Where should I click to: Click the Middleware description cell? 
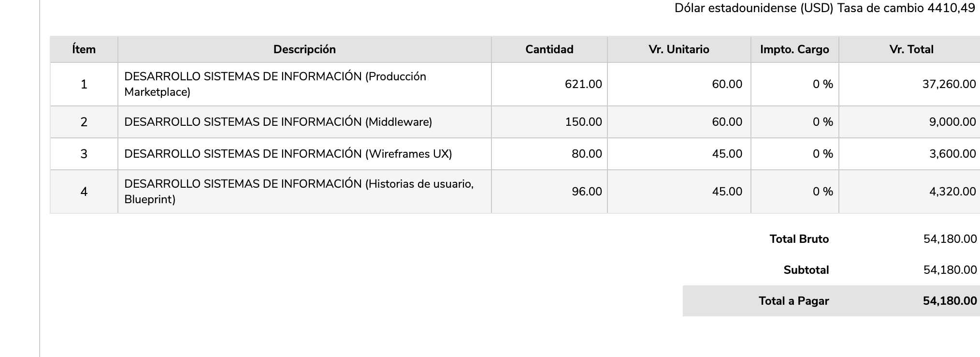[278, 122]
